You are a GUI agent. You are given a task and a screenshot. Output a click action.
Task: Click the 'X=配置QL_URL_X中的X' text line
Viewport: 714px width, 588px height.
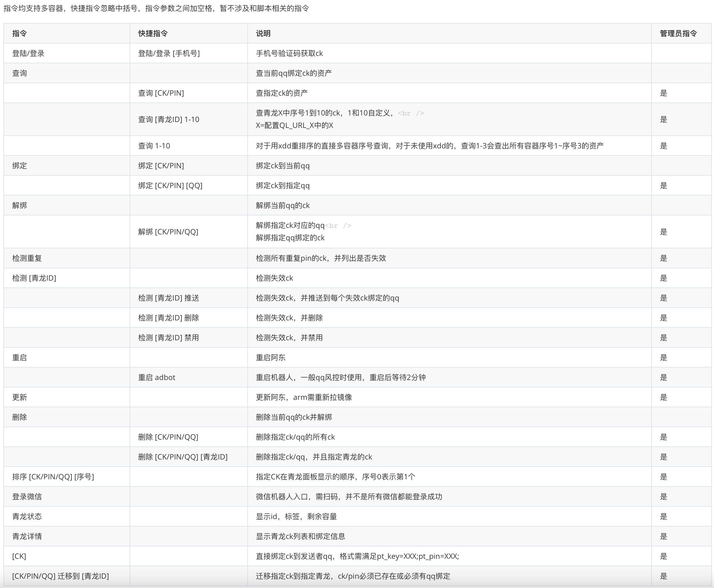294,125
